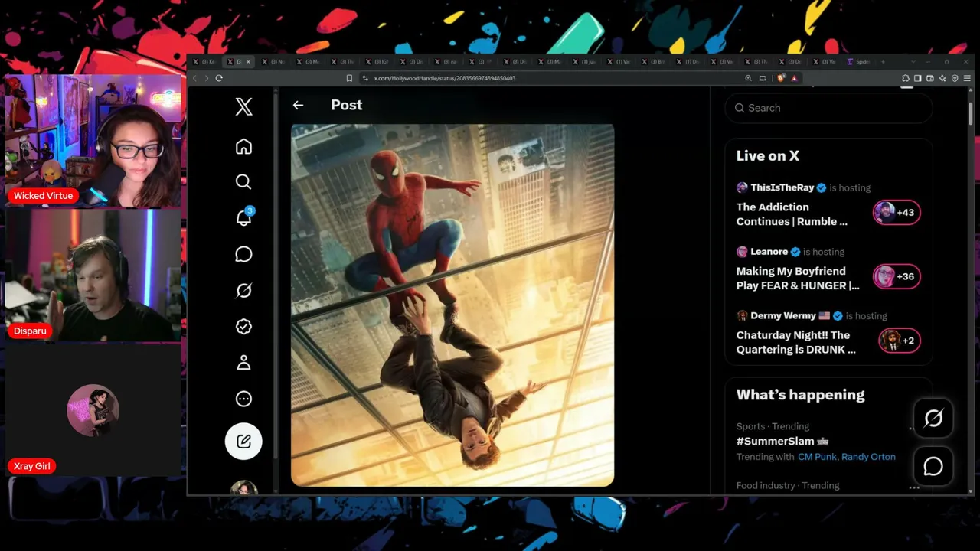The height and width of the screenshot is (551, 980).
Task: Open CM Punk trending link
Action: click(817, 457)
